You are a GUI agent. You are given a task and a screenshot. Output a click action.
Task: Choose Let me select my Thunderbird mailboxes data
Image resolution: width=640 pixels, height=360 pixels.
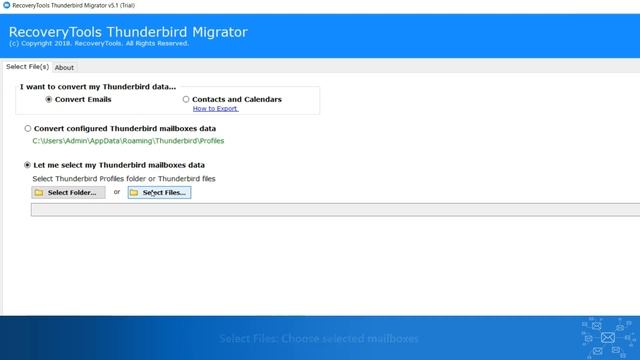click(27, 165)
